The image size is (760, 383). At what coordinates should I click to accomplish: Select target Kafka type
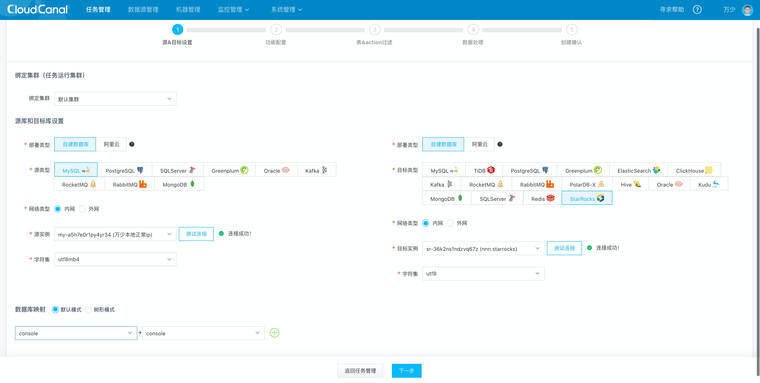(442, 184)
